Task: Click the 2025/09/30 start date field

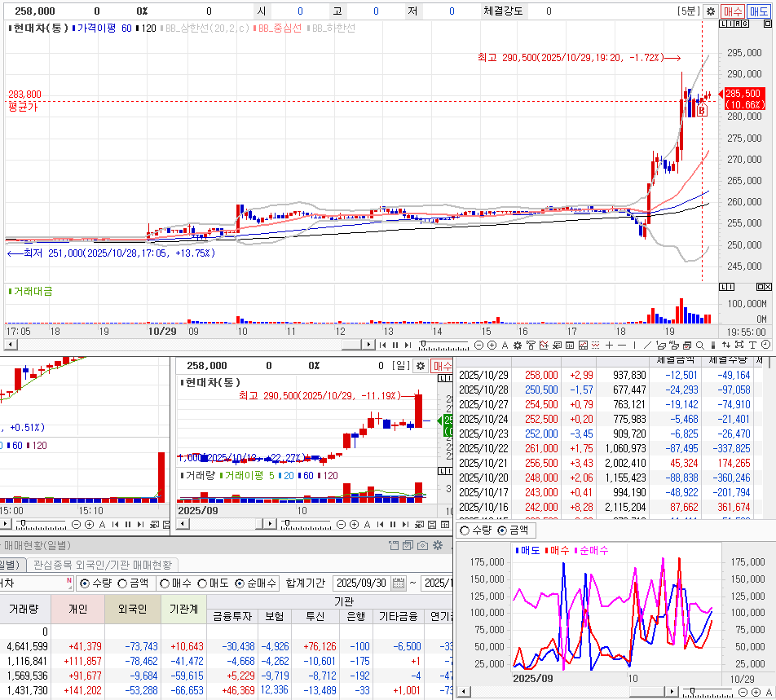Action: coord(361,583)
